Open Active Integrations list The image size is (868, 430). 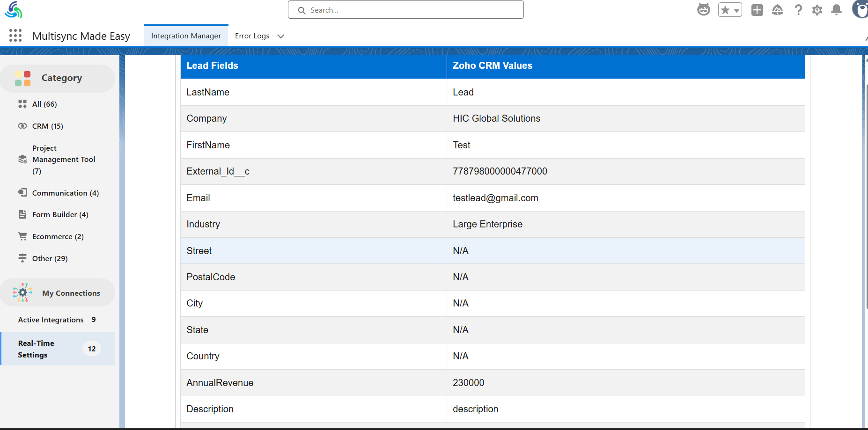coord(51,320)
